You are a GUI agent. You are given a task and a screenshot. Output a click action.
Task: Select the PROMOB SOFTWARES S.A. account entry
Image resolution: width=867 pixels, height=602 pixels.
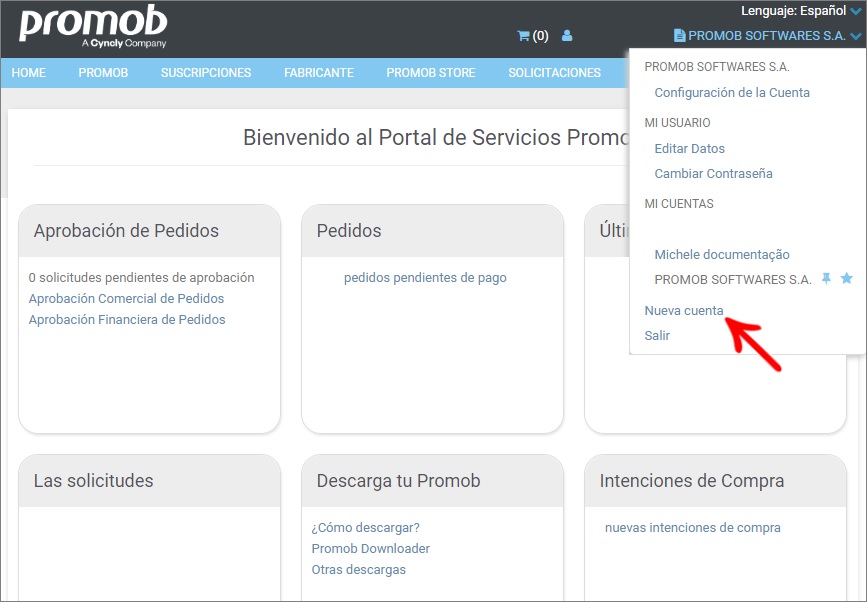pos(733,279)
